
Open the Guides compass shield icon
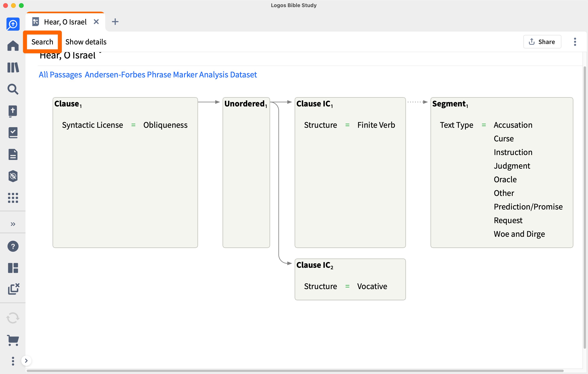13,176
